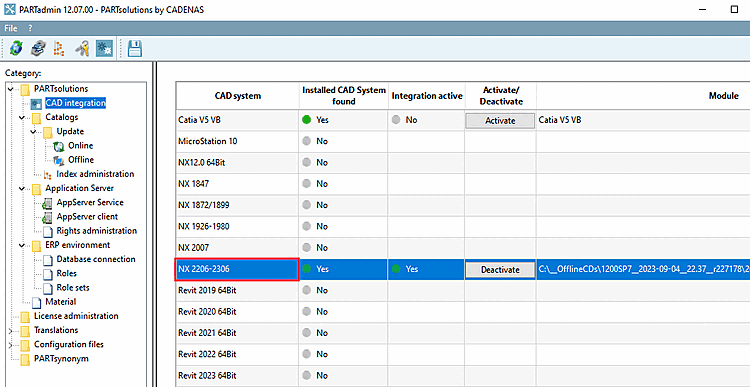Open the question mark help menu

click(30, 28)
